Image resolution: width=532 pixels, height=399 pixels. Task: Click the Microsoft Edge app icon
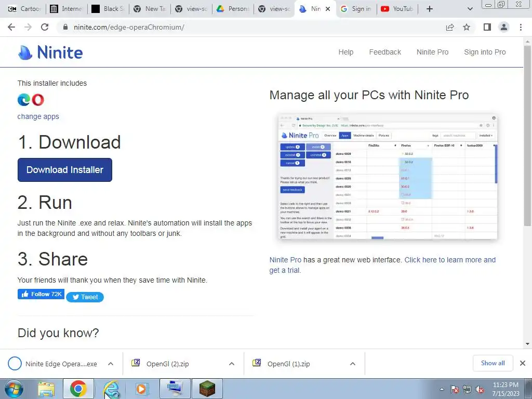[24, 100]
